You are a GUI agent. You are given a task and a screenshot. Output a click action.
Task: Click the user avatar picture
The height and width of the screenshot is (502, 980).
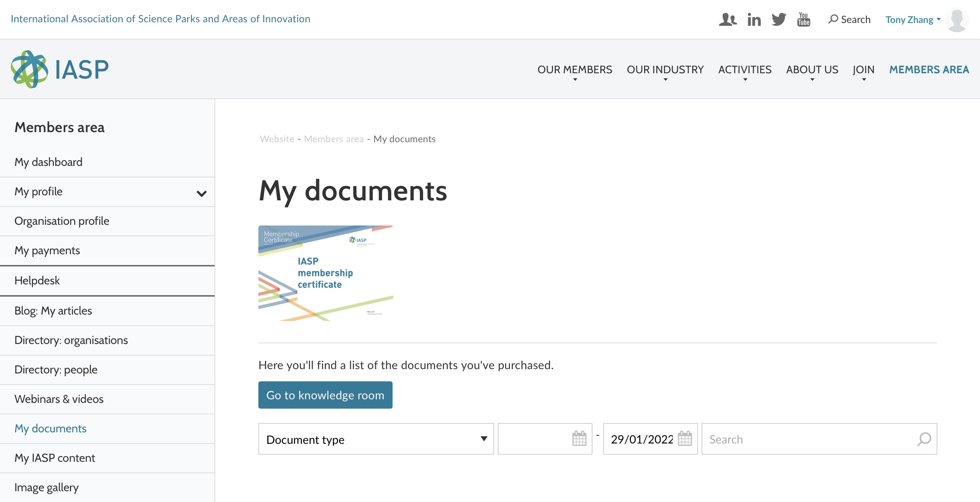[x=956, y=20]
